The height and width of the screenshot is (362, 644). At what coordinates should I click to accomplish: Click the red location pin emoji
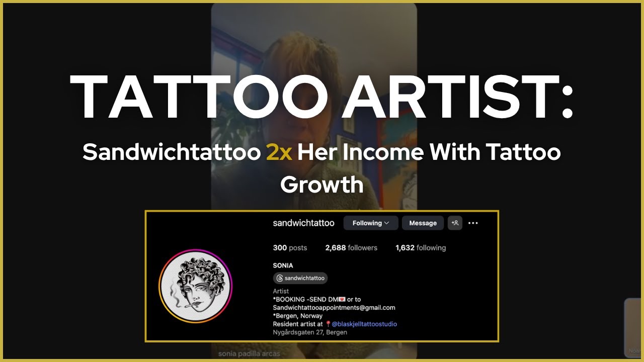click(x=328, y=324)
